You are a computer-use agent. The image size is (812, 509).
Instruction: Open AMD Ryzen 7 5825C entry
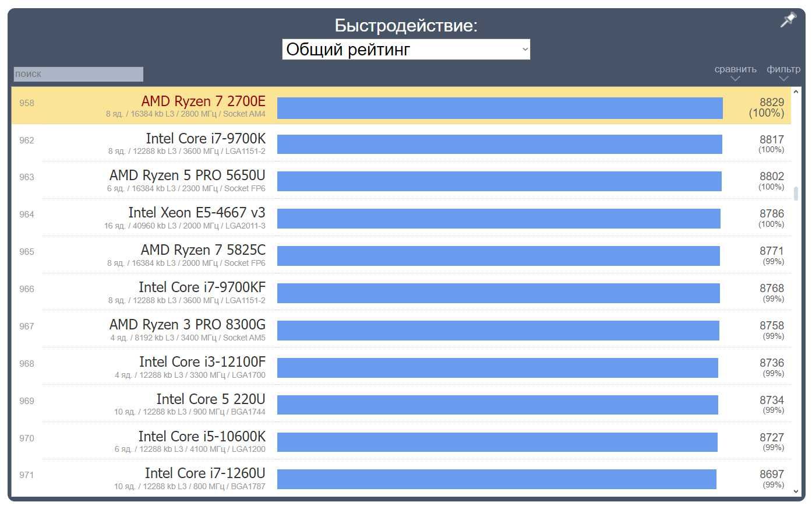[203, 250]
